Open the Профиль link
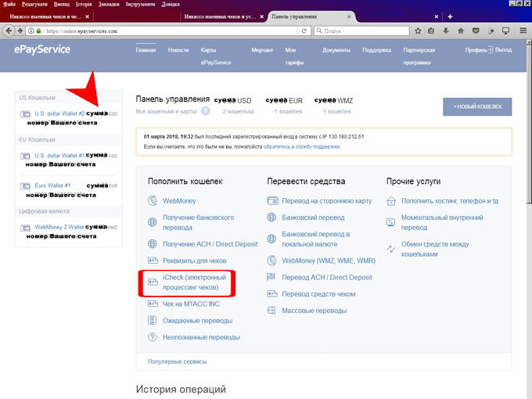The width and height of the screenshot is (532, 399). point(476,50)
